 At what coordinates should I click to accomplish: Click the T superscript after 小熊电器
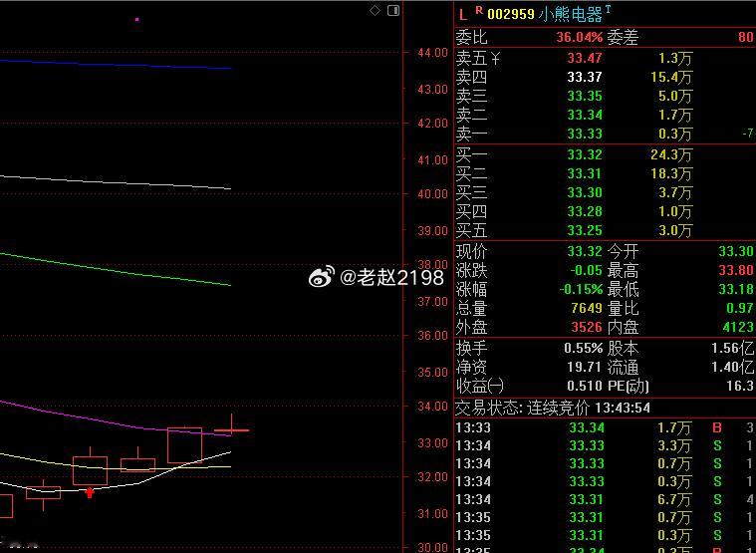[x=608, y=9]
